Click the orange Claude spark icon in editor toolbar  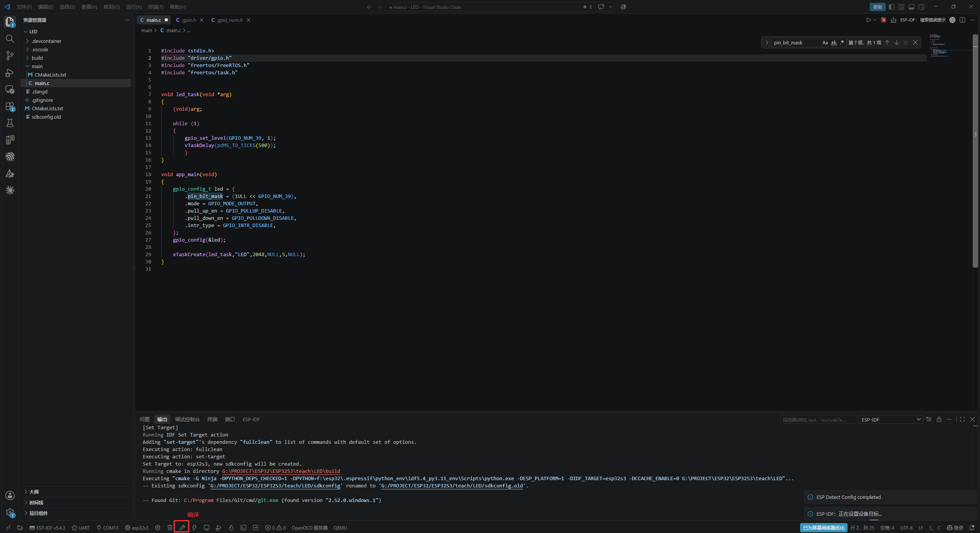(883, 20)
